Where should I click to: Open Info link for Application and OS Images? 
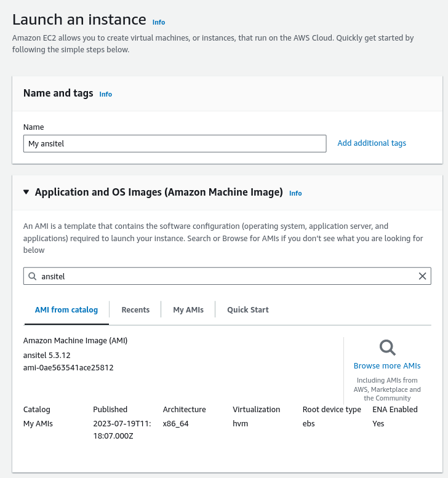pyautogui.click(x=295, y=193)
